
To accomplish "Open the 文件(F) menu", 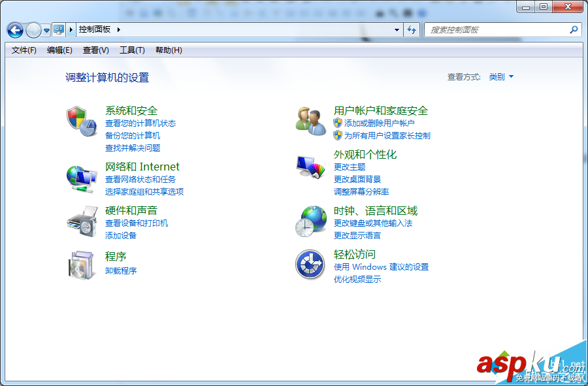I will (24, 50).
